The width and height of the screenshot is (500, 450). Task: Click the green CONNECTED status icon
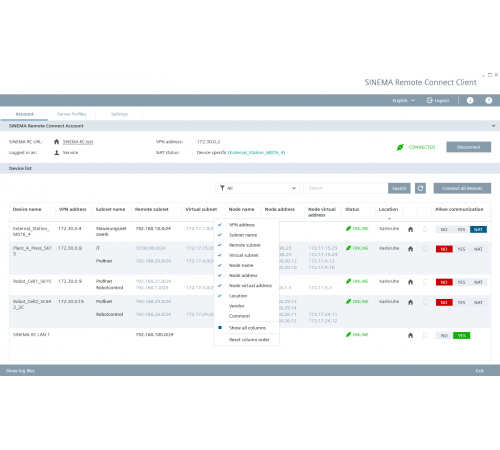coord(400,147)
